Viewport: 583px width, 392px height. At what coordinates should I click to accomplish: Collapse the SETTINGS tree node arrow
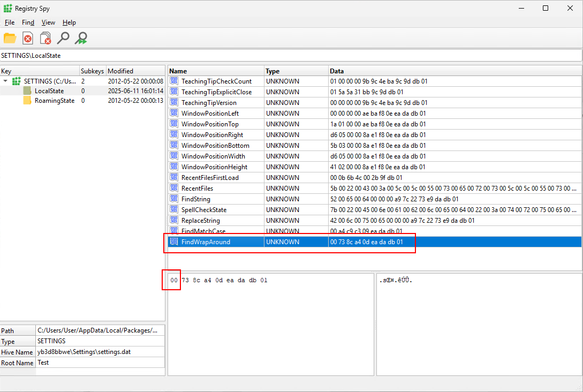pyautogui.click(x=5, y=81)
